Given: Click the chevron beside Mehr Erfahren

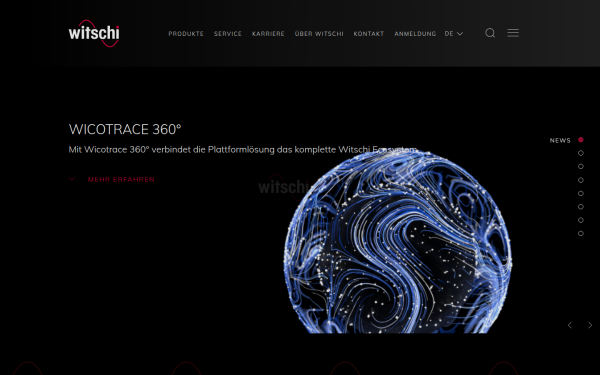Looking at the screenshot, I should [72, 179].
